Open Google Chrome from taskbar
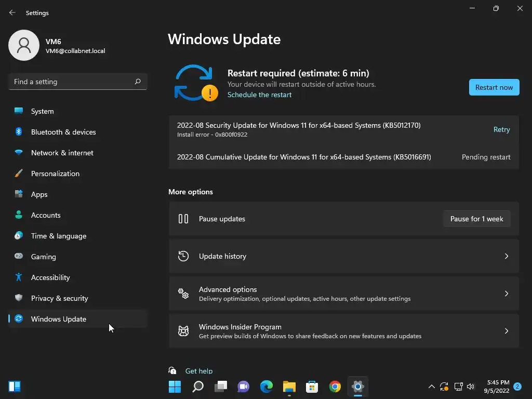Viewport: 532px width, 399px height. [x=335, y=387]
